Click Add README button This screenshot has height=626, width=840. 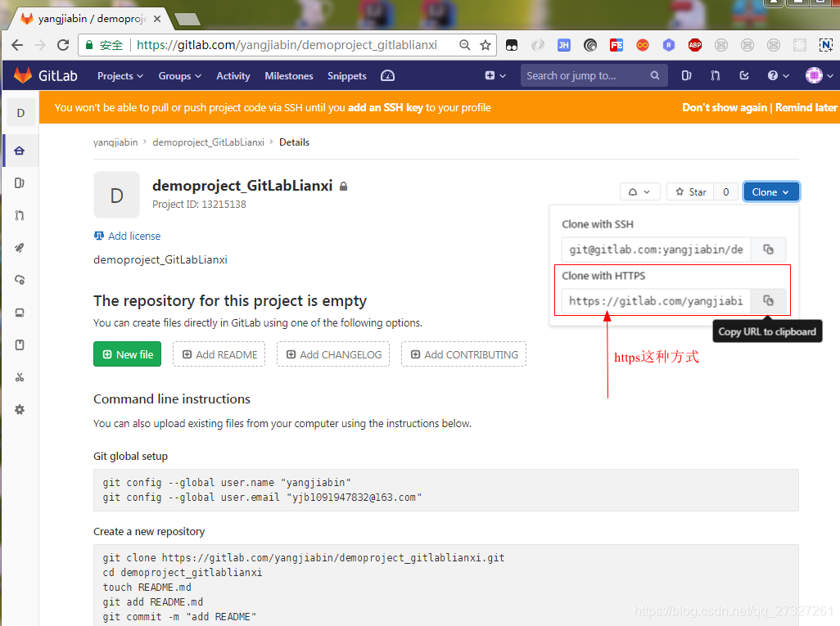click(x=219, y=354)
